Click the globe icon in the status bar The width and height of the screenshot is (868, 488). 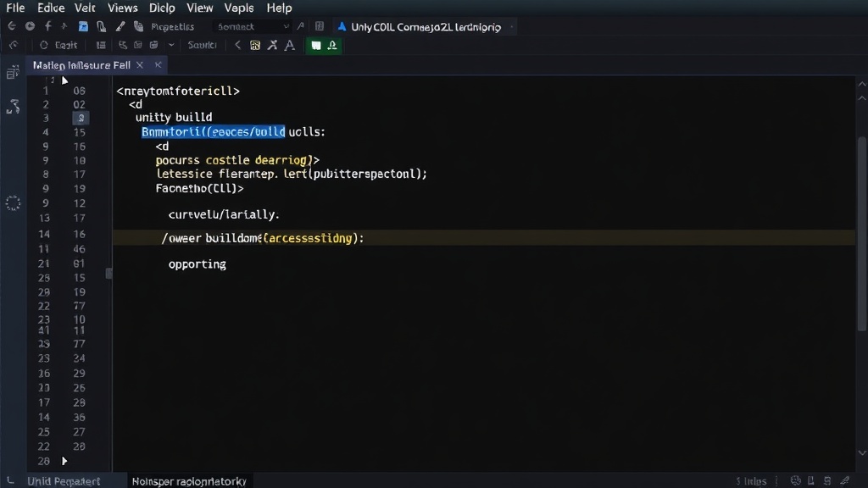pyautogui.click(x=795, y=481)
